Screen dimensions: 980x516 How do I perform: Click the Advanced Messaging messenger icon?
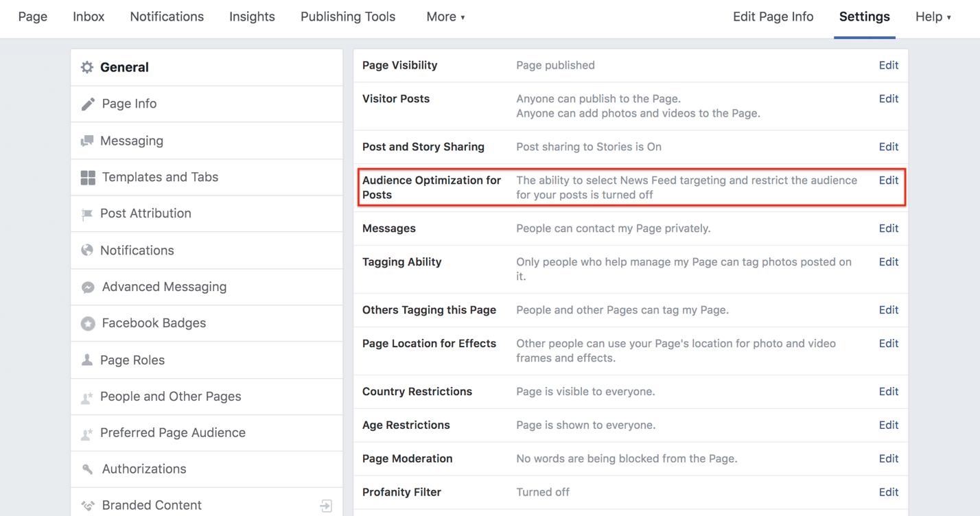(x=88, y=288)
